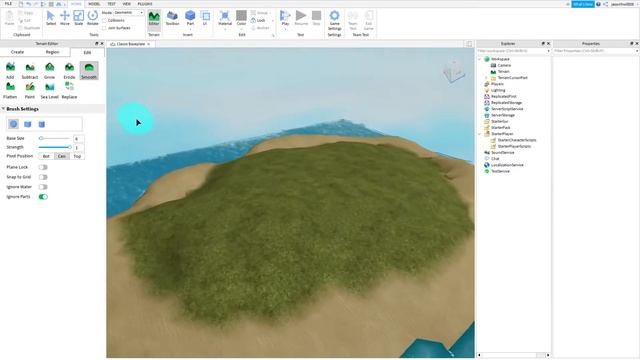Viewport: 640px width, 360px height.
Task: Open the Color dropdown in Edit group
Action: 241,29
